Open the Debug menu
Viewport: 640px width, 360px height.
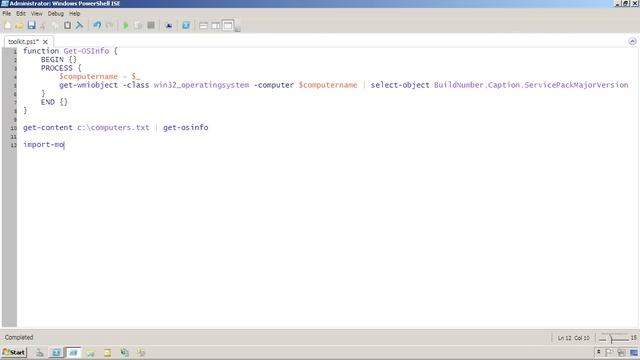[56, 13]
